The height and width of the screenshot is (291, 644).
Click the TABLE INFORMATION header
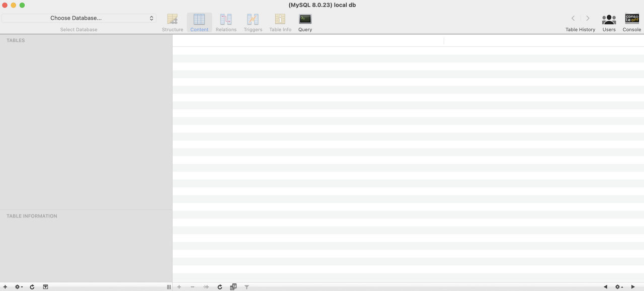(x=32, y=216)
